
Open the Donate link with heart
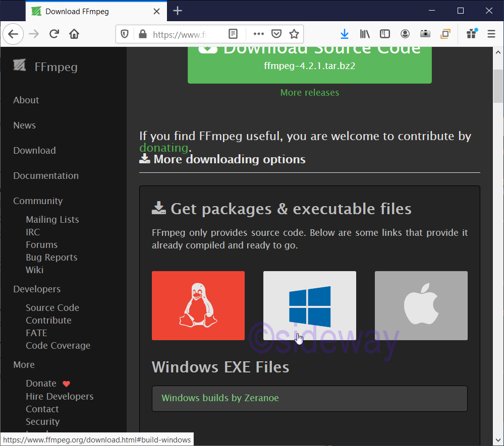pos(48,384)
